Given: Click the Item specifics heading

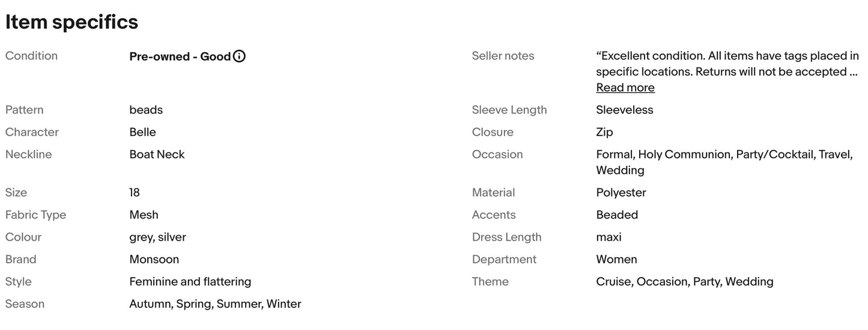Looking at the screenshot, I should pyautogui.click(x=71, y=22).
